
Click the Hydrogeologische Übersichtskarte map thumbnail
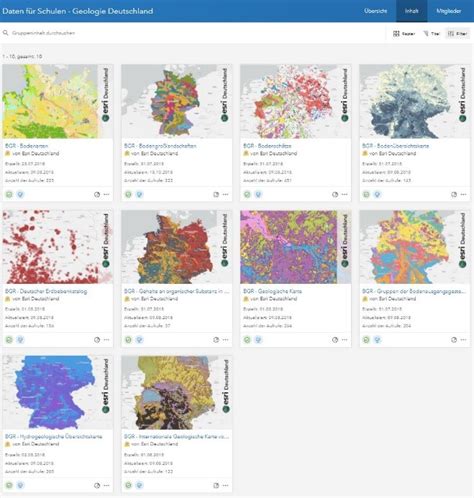tap(58, 392)
